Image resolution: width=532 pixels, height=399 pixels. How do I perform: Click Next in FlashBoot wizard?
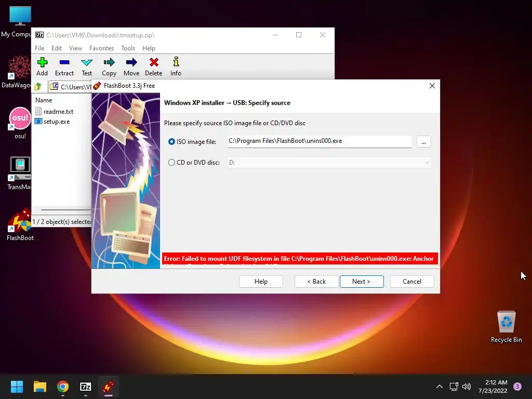click(x=362, y=282)
